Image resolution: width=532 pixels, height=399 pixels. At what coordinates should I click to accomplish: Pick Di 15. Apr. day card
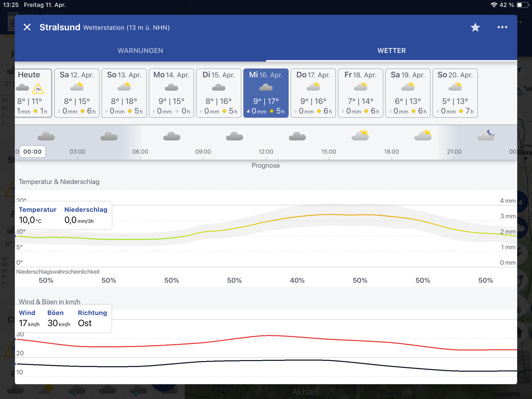point(218,93)
